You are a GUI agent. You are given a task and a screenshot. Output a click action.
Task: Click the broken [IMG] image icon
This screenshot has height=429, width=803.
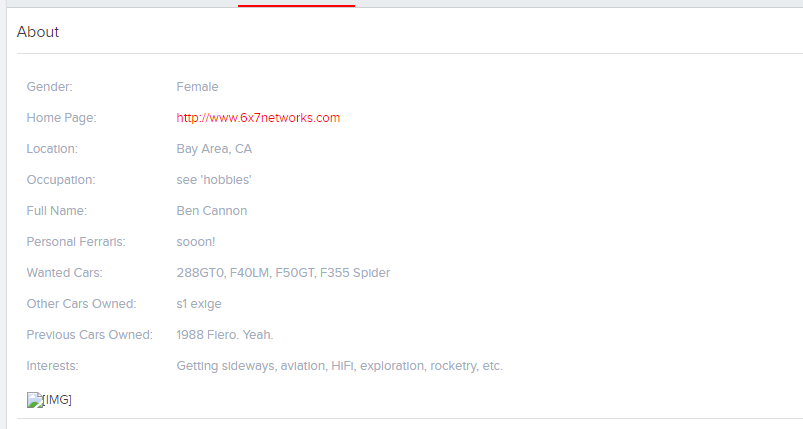click(x=35, y=400)
